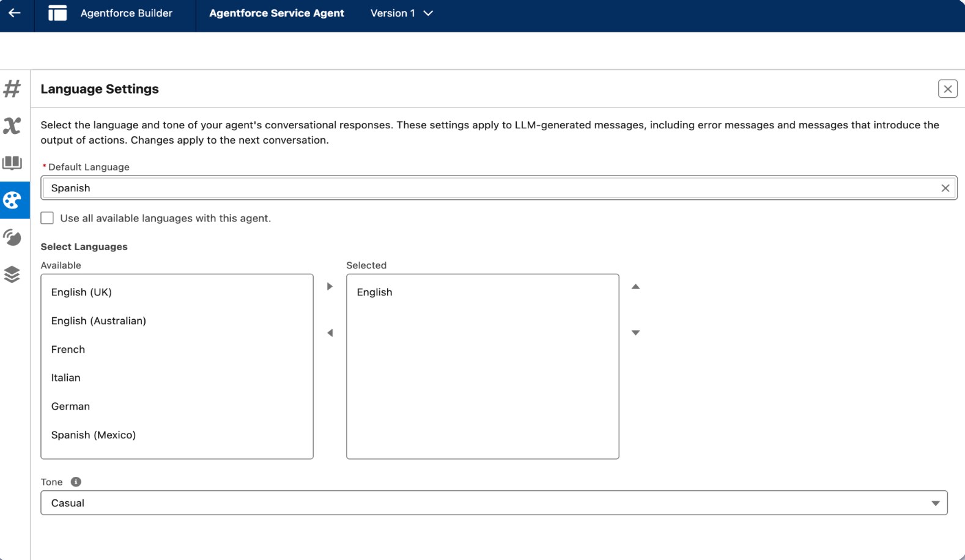Move selected language up in order

pos(635,287)
